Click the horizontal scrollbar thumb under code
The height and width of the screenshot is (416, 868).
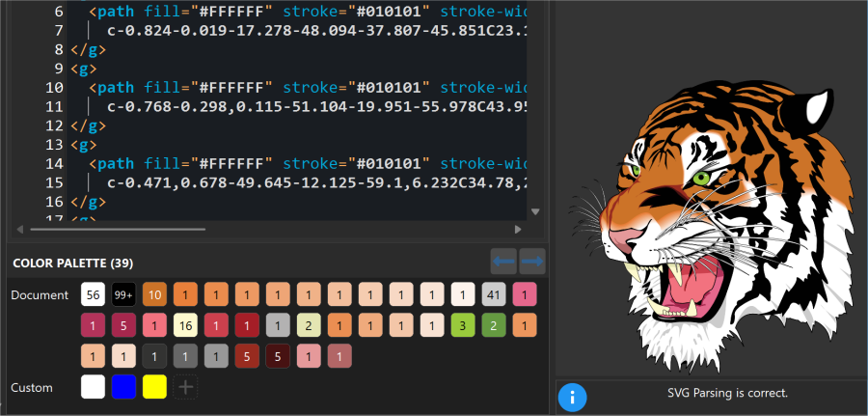118,229
